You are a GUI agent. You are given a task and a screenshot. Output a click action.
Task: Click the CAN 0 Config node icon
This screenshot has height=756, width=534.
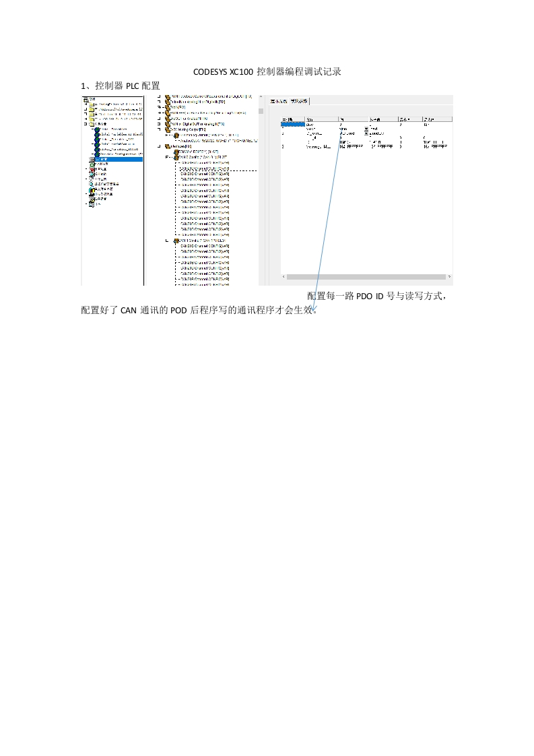pyautogui.click(x=176, y=157)
